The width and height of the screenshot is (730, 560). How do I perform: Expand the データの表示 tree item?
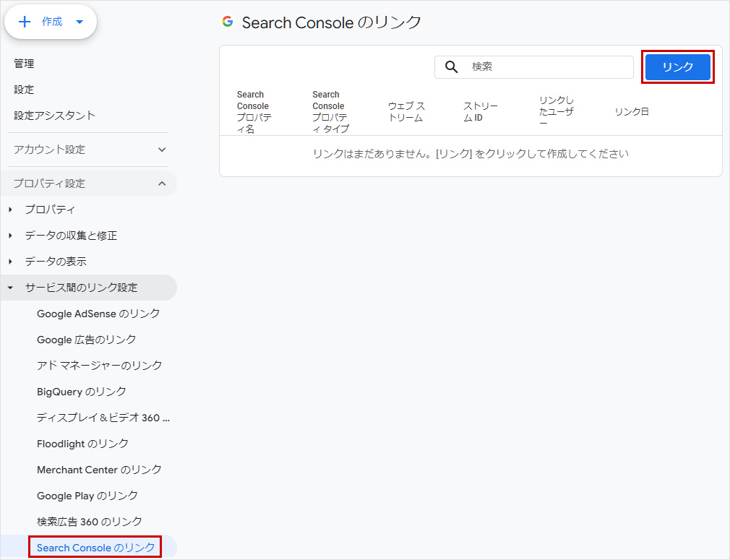56,262
